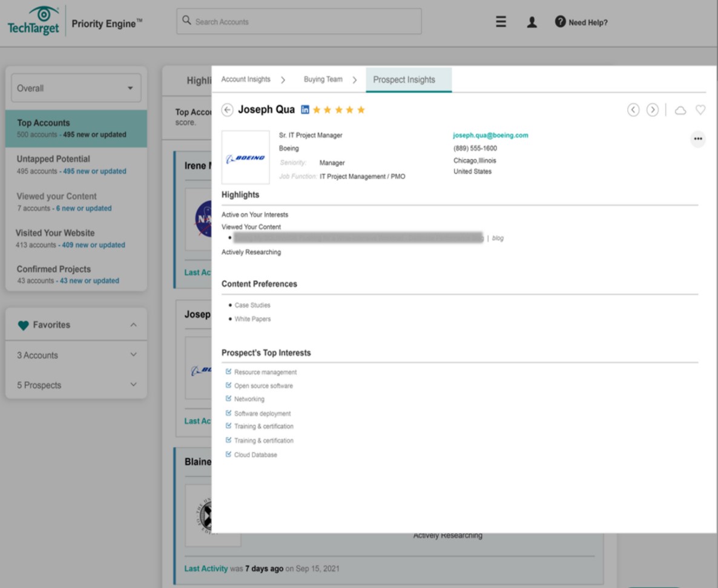
Task: Open Joseph Qua's LinkedIn profile icon
Action: [305, 109]
